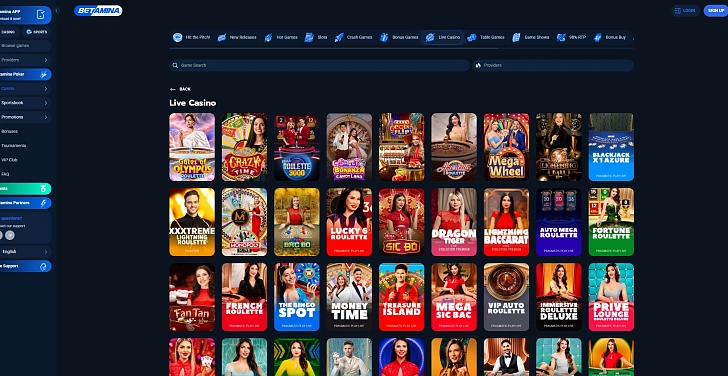Click the category bar horizontal scroll track
728x376 pixels.
(x=401, y=48)
